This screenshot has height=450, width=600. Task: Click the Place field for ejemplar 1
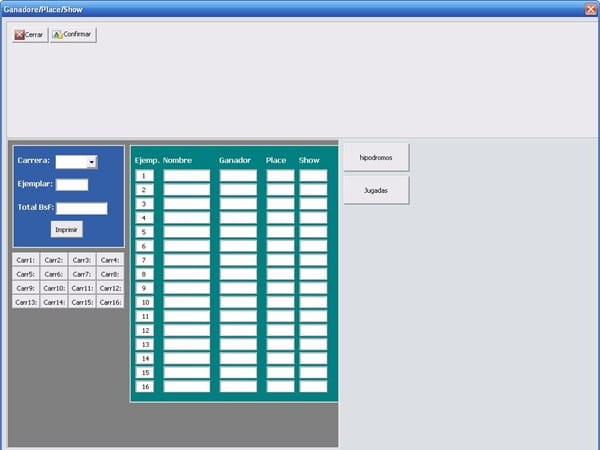(x=280, y=176)
